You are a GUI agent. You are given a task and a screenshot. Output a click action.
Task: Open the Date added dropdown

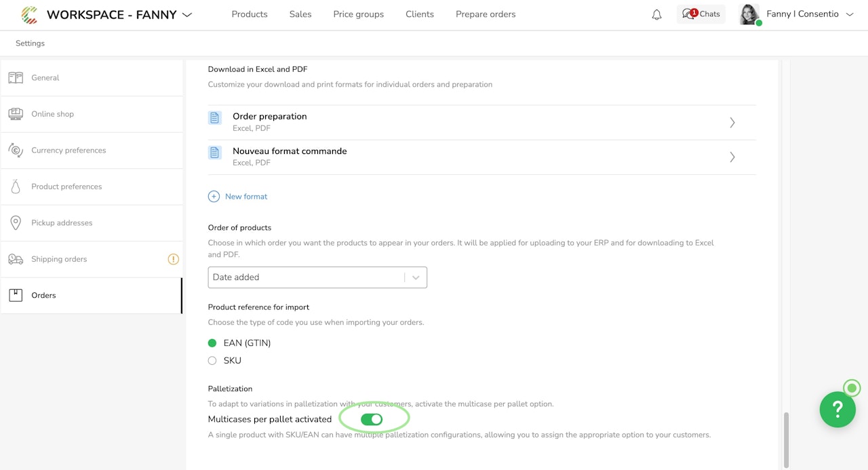pos(317,277)
